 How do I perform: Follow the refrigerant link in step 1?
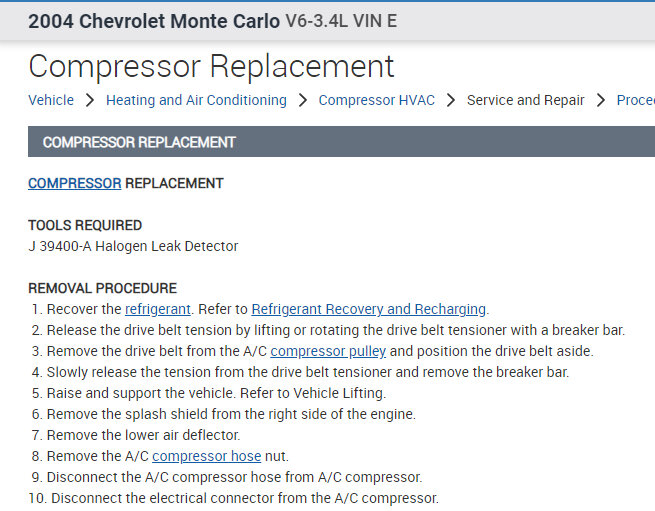[x=158, y=309]
